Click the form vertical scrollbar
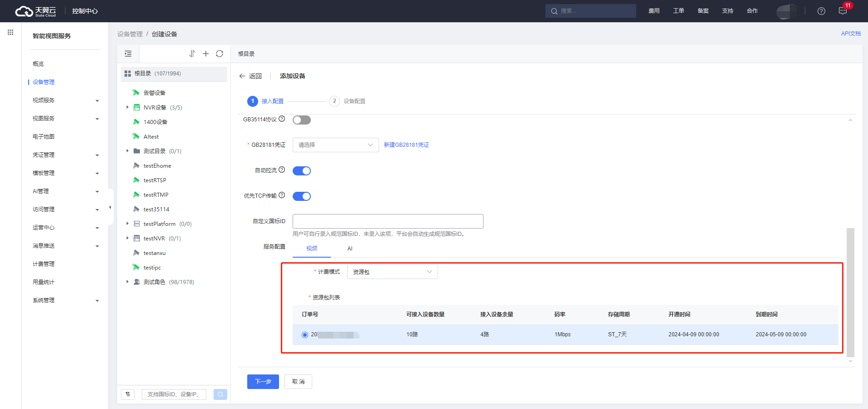The image size is (868, 409). pos(850,293)
